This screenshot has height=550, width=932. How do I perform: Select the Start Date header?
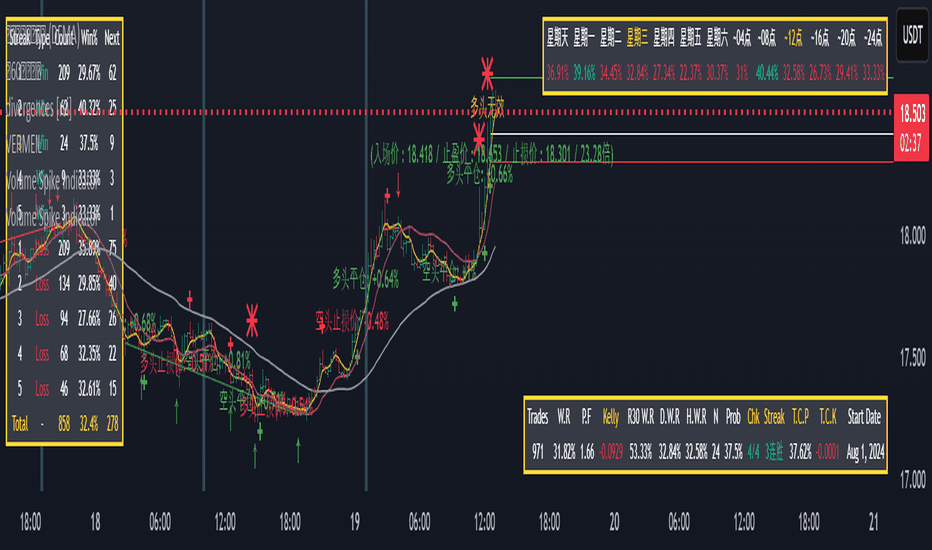pos(864,417)
